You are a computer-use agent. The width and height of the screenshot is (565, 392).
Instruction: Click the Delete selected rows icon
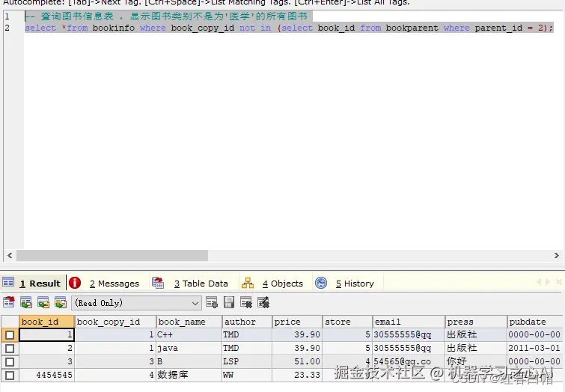click(x=246, y=303)
